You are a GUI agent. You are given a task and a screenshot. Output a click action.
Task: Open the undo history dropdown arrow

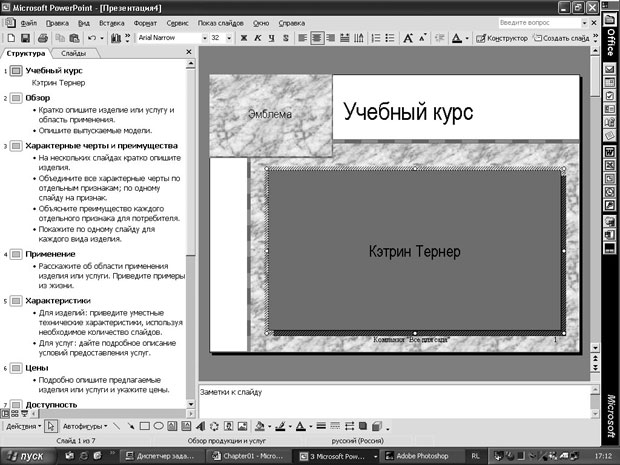(102, 38)
